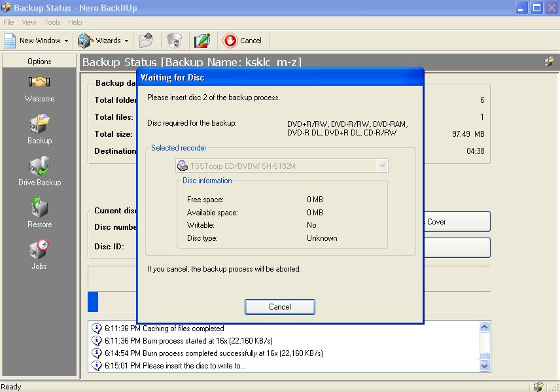
Task: Minimize the Nero BackItUp window
Action: pyautogui.click(x=521, y=8)
